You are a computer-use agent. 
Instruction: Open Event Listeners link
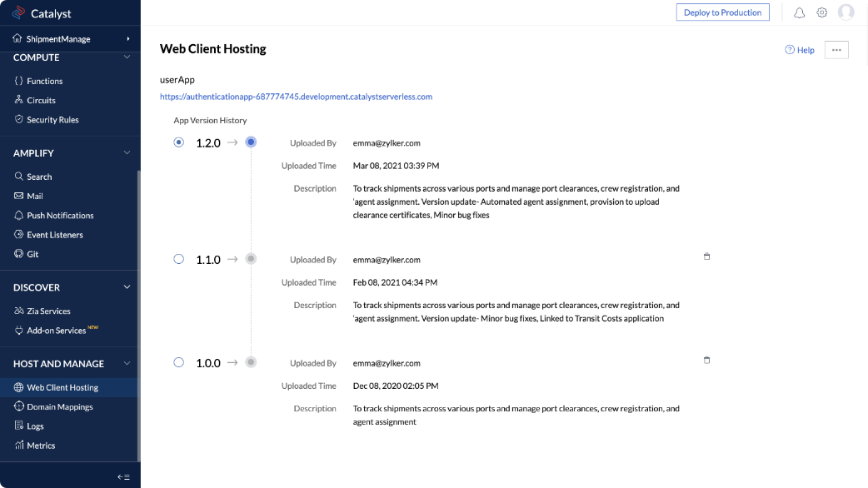coord(55,235)
